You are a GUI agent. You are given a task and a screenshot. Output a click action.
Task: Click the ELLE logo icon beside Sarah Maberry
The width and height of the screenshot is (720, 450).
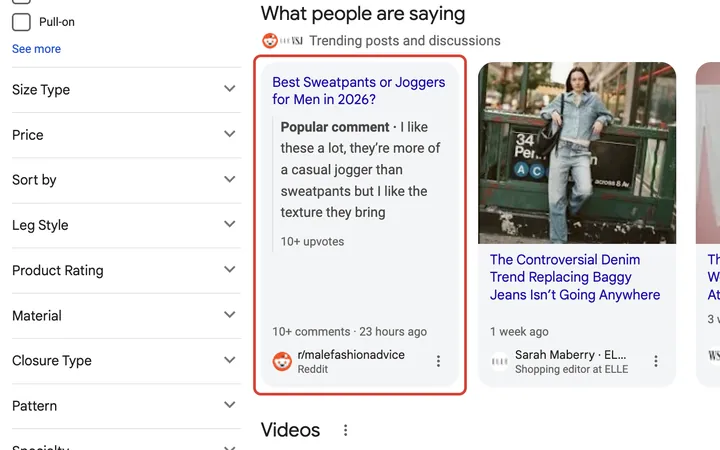coord(500,361)
